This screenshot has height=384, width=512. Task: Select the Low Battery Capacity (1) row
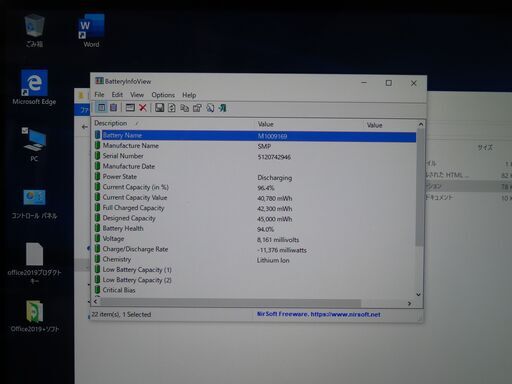tap(137, 269)
